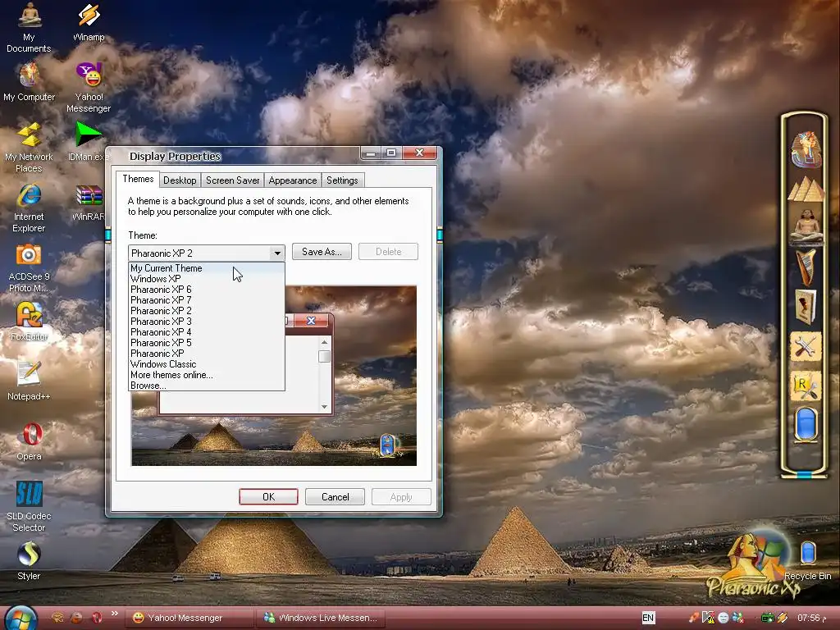Screen dimensions: 840x630
Task: Click Windows Live Messenger taskbar button
Action: coord(321,618)
